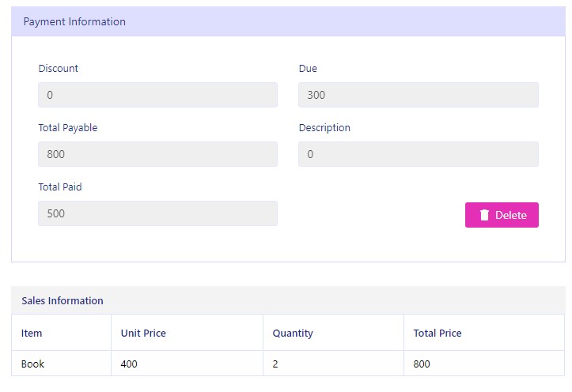Click the Total Paid label
The height and width of the screenshot is (392, 572).
tap(60, 187)
